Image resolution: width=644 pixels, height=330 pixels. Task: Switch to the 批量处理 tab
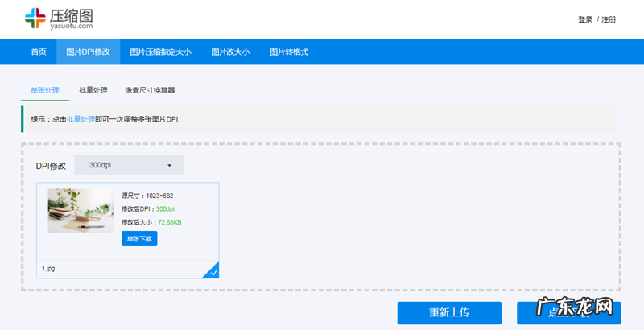click(x=93, y=90)
